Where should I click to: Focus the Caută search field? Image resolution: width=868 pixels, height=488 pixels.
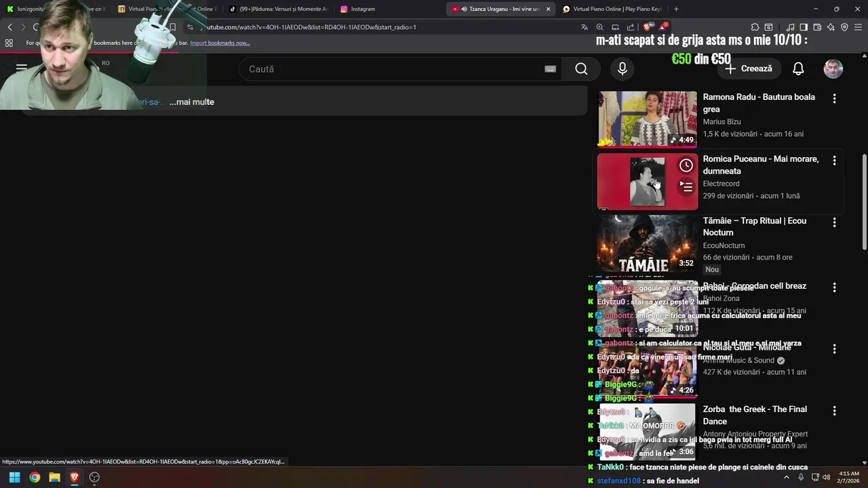[400, 69]
